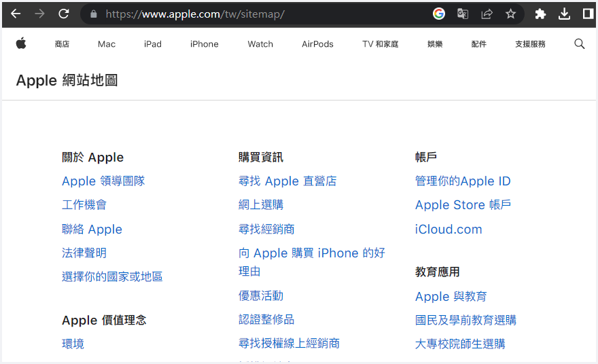This screenshot has height=364, width=598.
Task: Reload the page with the refresh icon
Action: pyautogui.click(x=64, y=14)
